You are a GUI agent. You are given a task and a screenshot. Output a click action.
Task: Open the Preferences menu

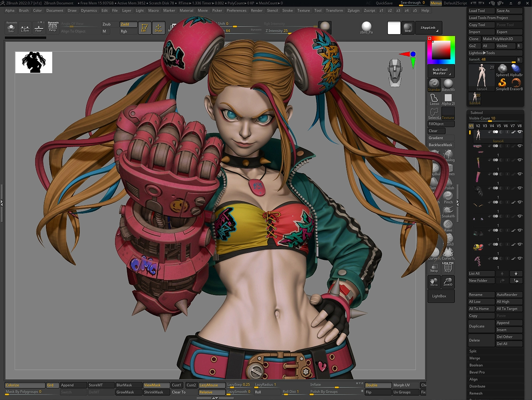236,10
